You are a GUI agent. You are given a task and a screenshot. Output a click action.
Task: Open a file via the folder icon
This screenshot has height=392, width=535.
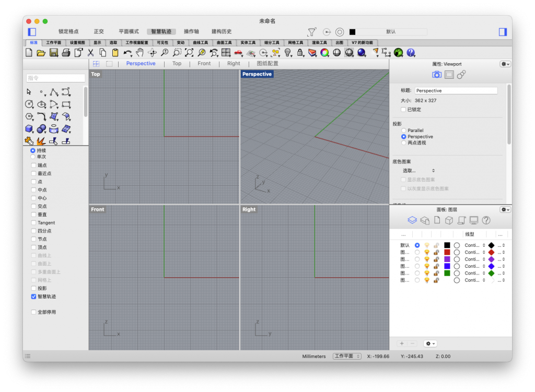coord(41,53)
